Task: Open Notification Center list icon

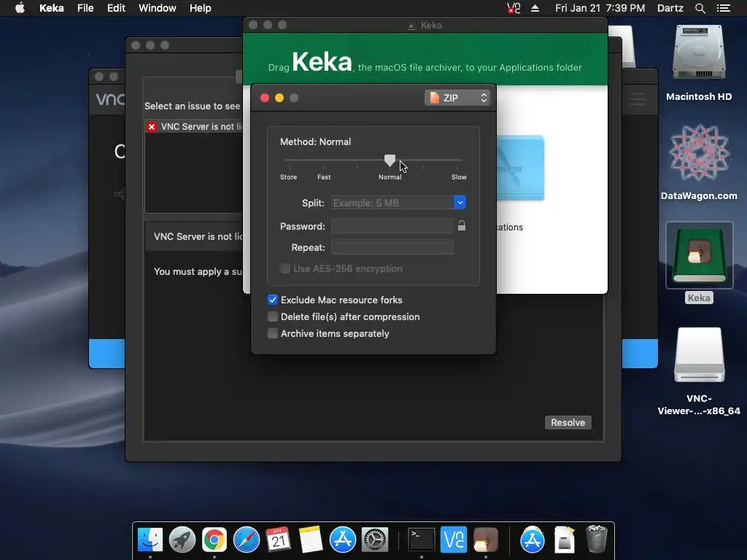Action: tap(724, 8)
